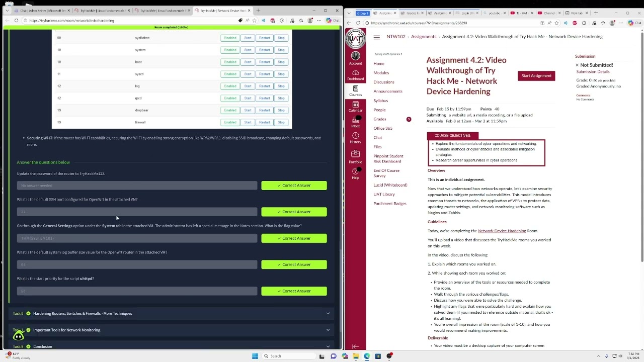Favorite the TryHackMe page with star icon
Viewport: 644px width, 362px height.
[254, 21]
